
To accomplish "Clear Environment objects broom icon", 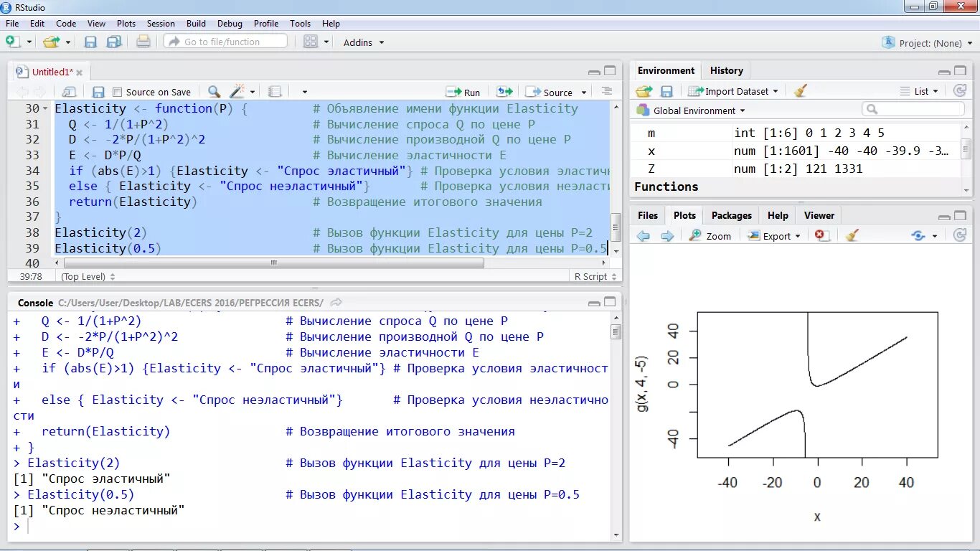I will click(801, 91).
